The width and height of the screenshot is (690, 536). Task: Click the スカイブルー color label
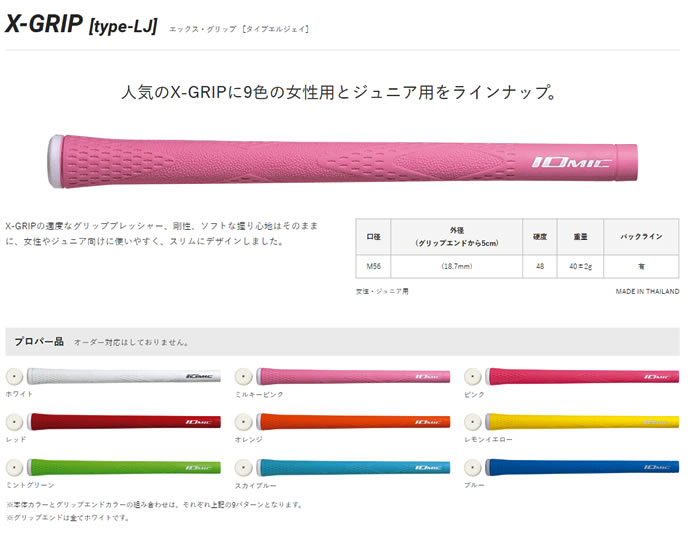256,485
